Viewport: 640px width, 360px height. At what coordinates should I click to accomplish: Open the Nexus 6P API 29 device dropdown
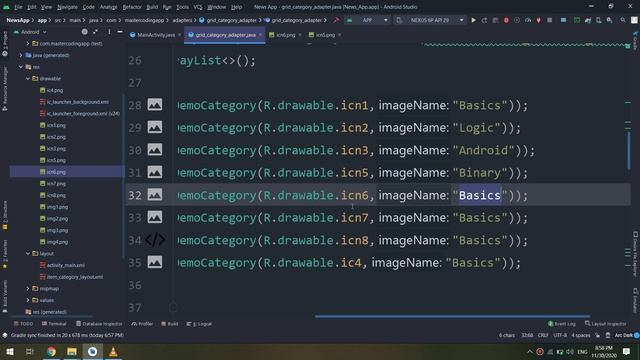430,20
